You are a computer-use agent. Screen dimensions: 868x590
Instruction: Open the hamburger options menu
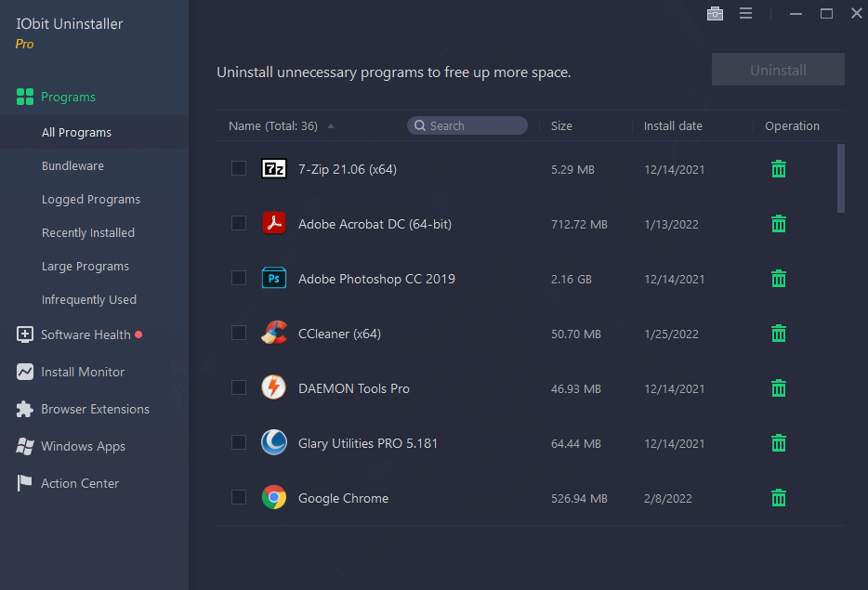745,13
